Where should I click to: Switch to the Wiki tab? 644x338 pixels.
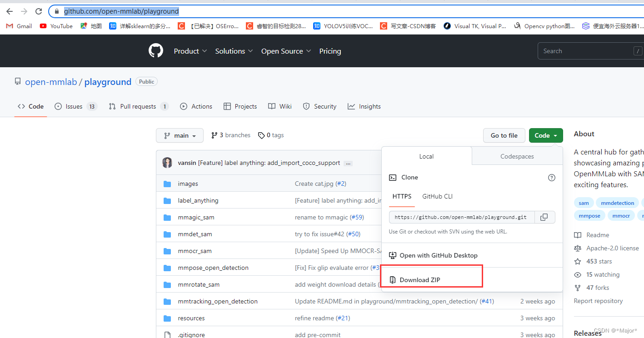point(280,106)
